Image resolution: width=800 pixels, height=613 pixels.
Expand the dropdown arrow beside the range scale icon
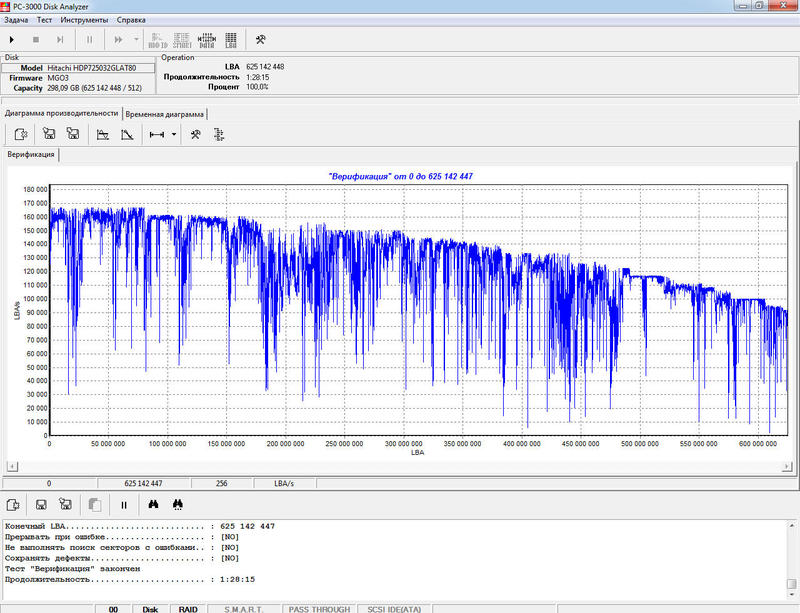pyautogui.click(x=174, y=134)
